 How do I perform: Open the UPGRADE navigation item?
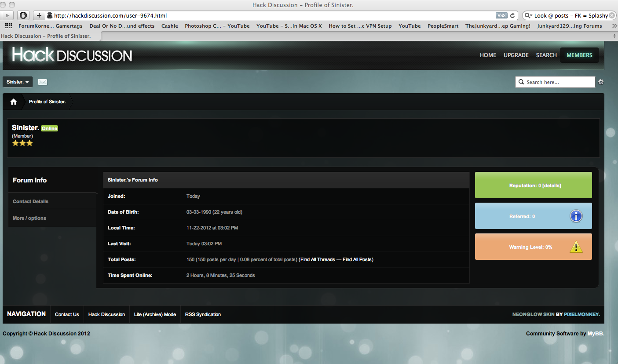point(516,55)
